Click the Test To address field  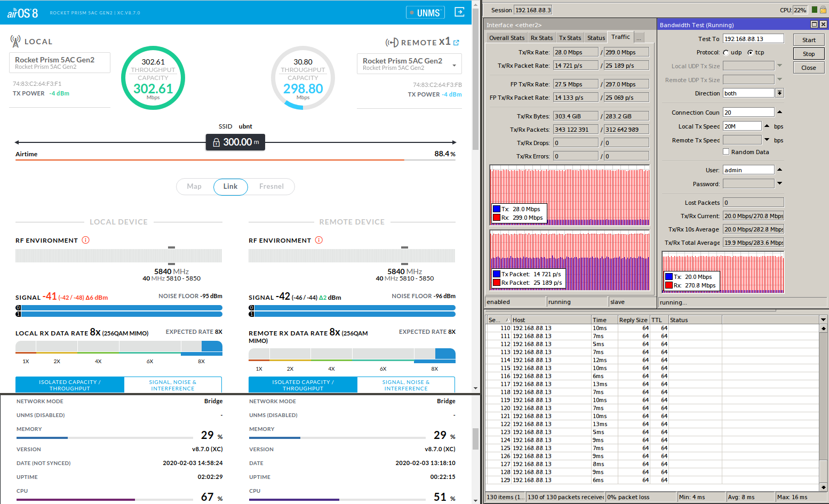(x=753, y=38)
